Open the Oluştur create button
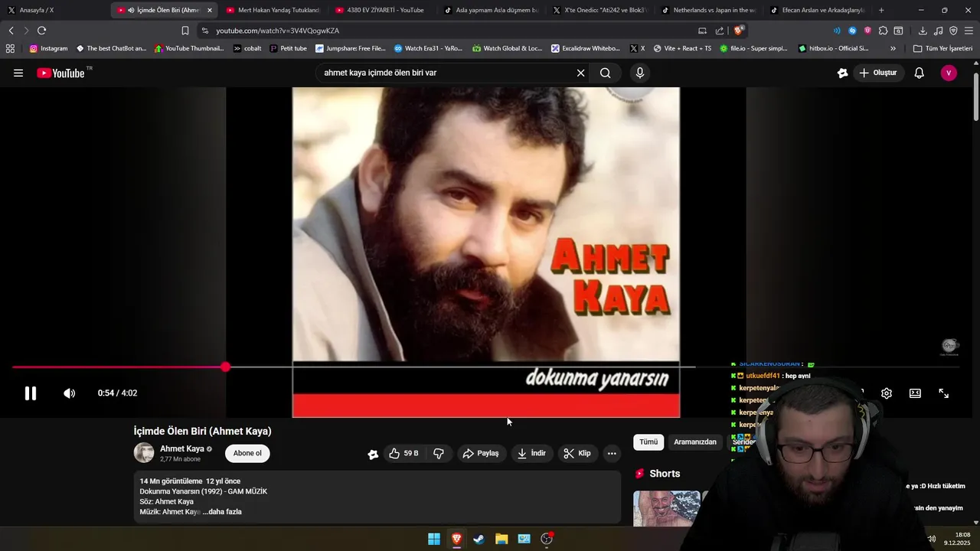 (877, 73)
